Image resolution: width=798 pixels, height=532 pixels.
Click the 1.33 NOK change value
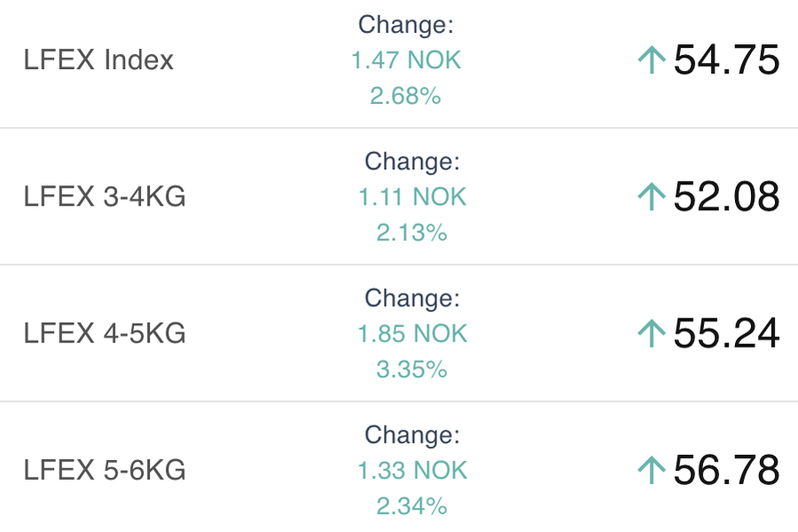click(411, 470)
